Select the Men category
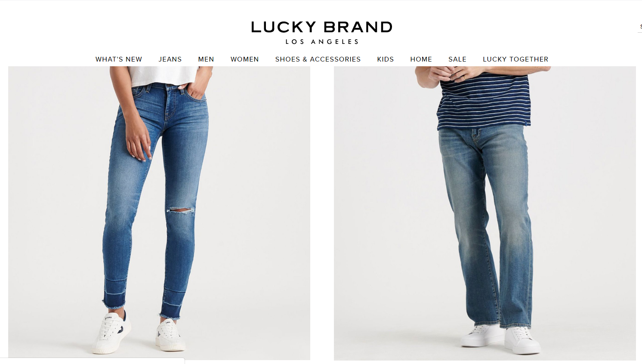This screenshot has width=642, height=364. [x=206, y=59]
